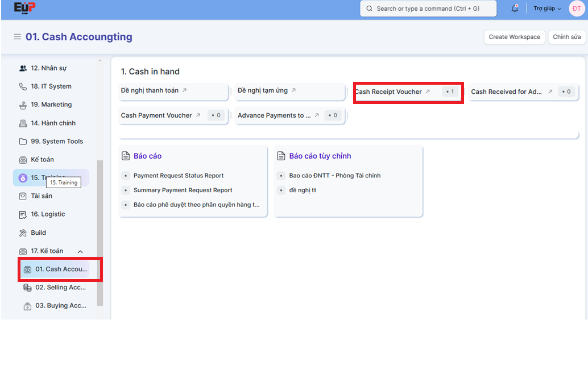Click the Create Workspace button
The width and height of the screenshot is (588, 365).
[x=514, y=37]
